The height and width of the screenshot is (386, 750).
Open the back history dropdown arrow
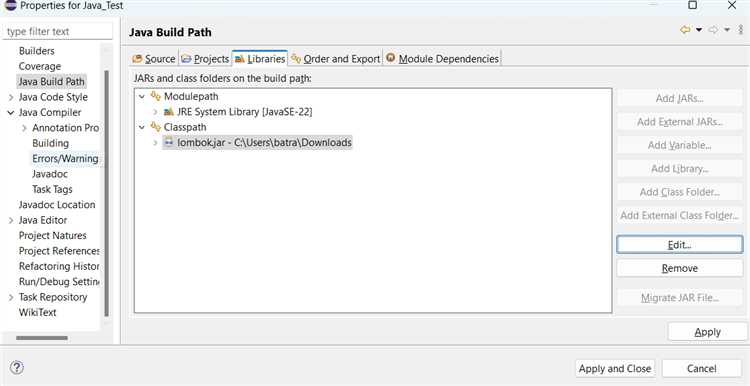click(x=699, y=30)
